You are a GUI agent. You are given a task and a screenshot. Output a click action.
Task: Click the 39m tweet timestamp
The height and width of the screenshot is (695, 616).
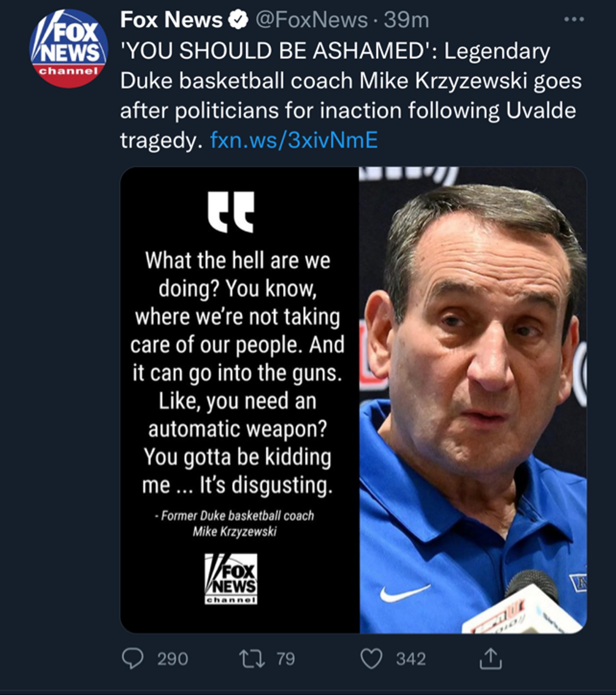tap(406, 20)
